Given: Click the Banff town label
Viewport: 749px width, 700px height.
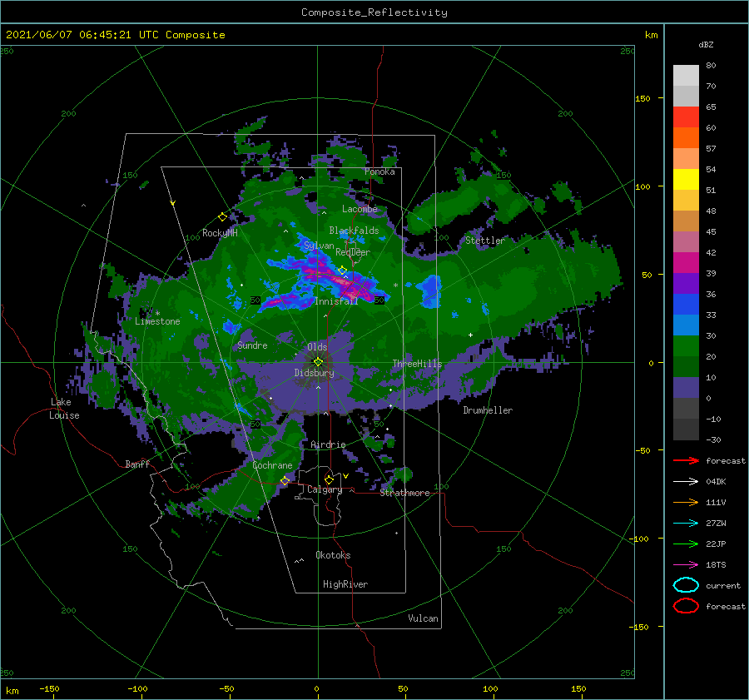Looking at the screenshot, I should tap(137, 464).
